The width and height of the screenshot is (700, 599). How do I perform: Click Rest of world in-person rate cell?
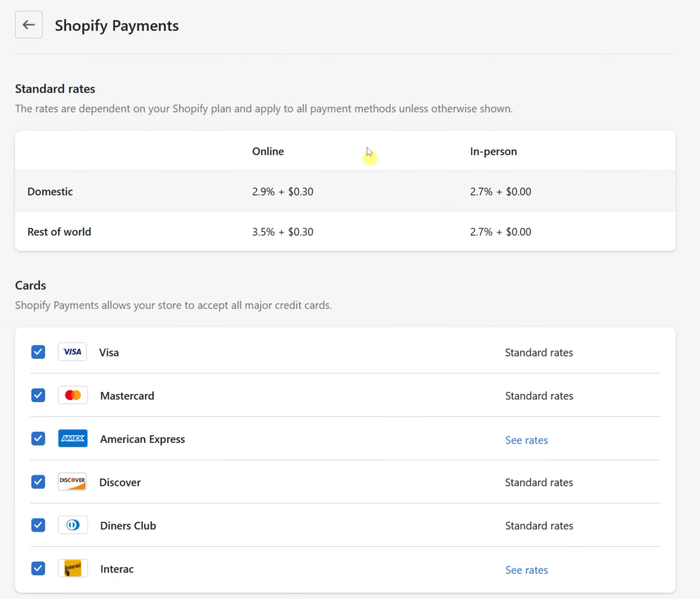(x=500, y=232)
